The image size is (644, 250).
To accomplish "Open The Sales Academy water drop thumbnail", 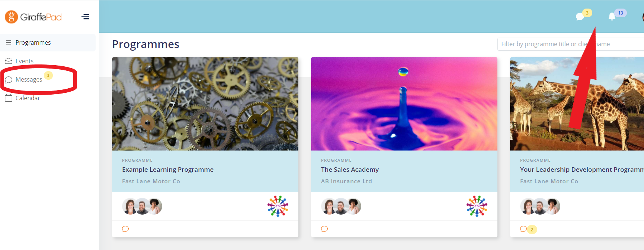I will coord(404,104).
